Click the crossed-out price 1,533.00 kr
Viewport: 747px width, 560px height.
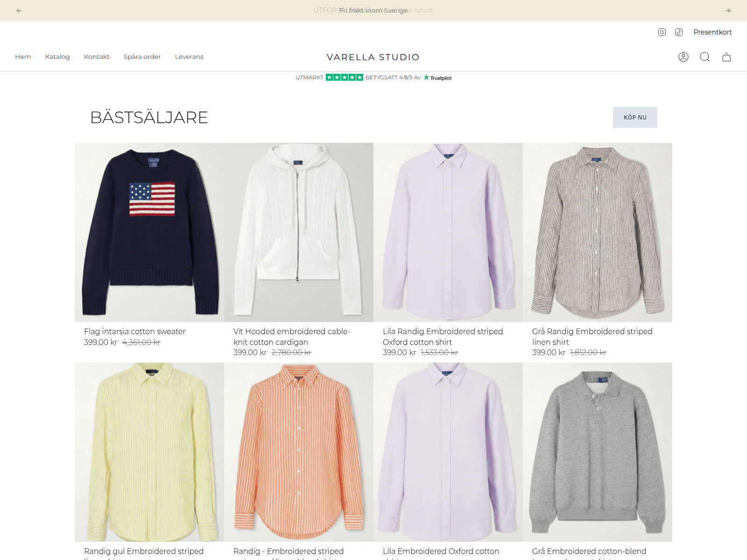pyautogui.click(x=439, y=352)
